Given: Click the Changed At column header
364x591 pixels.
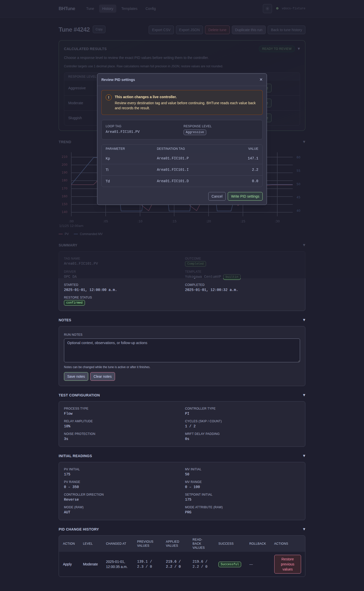Looking at the screenshot, I should (116, 544).
